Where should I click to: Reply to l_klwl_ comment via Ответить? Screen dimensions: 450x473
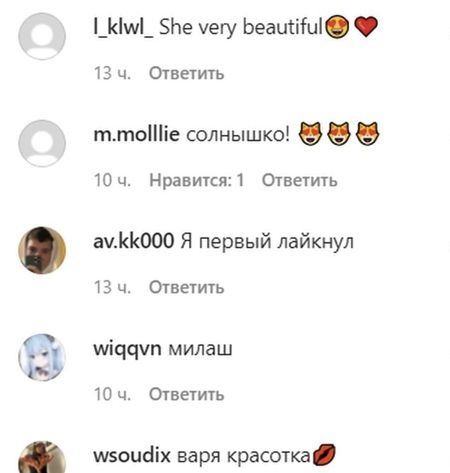point(186,73)
